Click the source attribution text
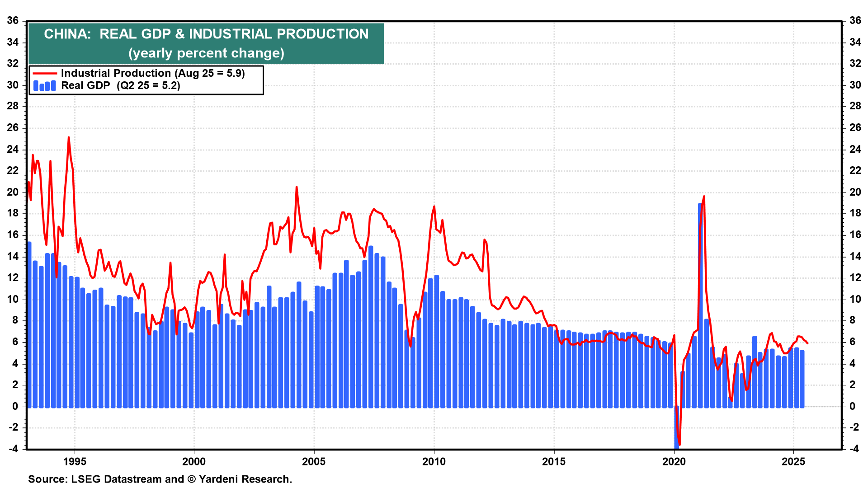The image size is (868, 488). 160,479
